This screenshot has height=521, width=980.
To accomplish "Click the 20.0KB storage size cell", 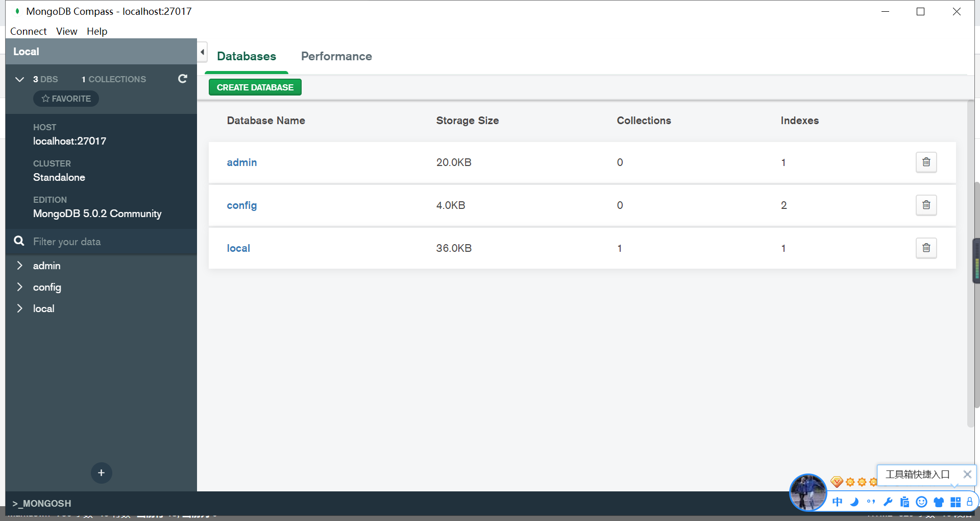I will pos(454,162).
